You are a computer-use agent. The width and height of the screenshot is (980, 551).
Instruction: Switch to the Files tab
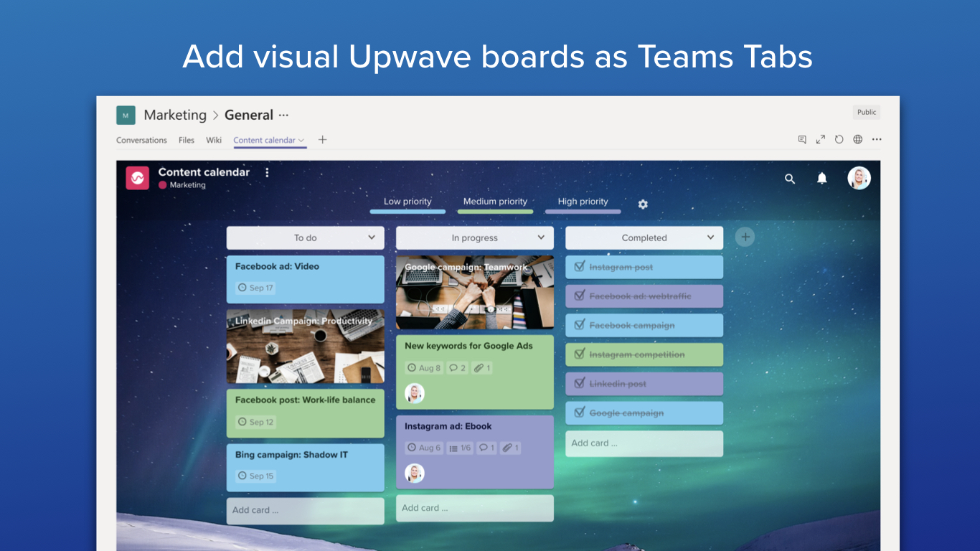187,140
